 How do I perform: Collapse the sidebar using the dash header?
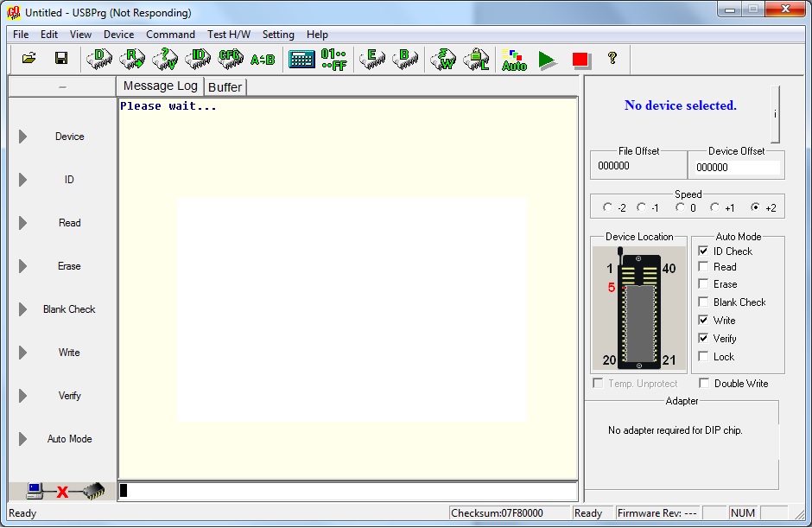tap(61, 86)
